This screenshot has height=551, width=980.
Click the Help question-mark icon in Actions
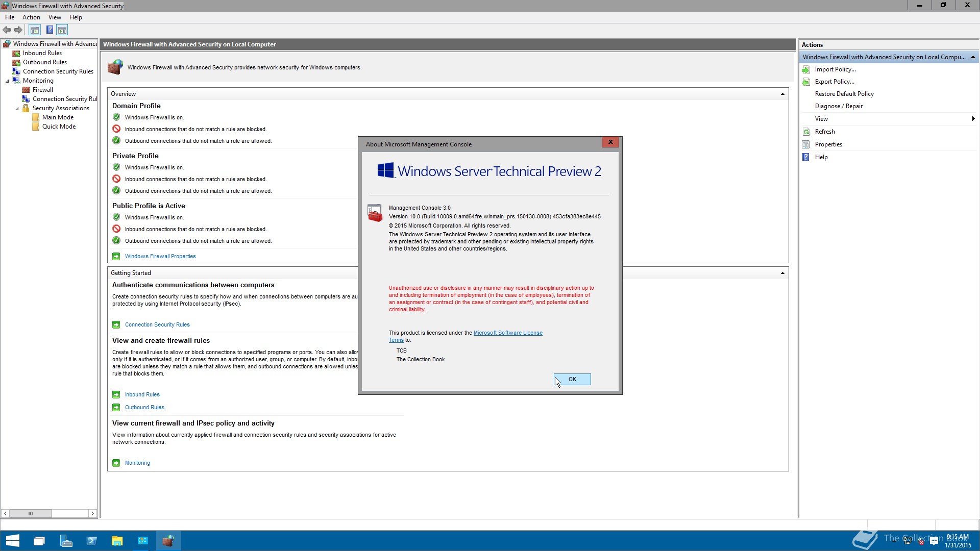[x=806, y=157]
